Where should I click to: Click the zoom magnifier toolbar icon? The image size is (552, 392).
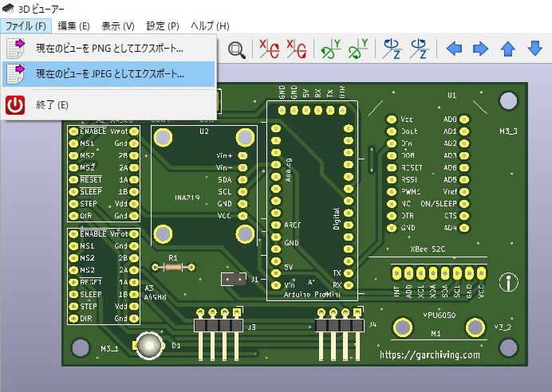coord(236,49)
